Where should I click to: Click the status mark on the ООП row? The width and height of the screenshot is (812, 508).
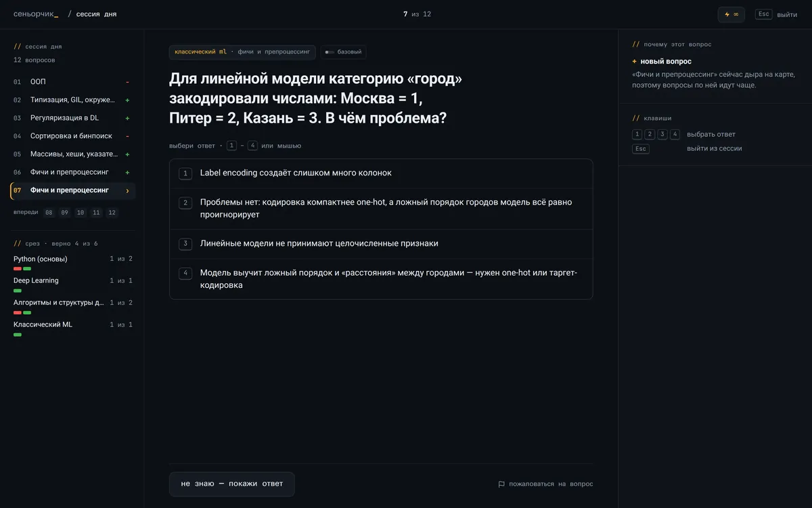click(127, 82)
